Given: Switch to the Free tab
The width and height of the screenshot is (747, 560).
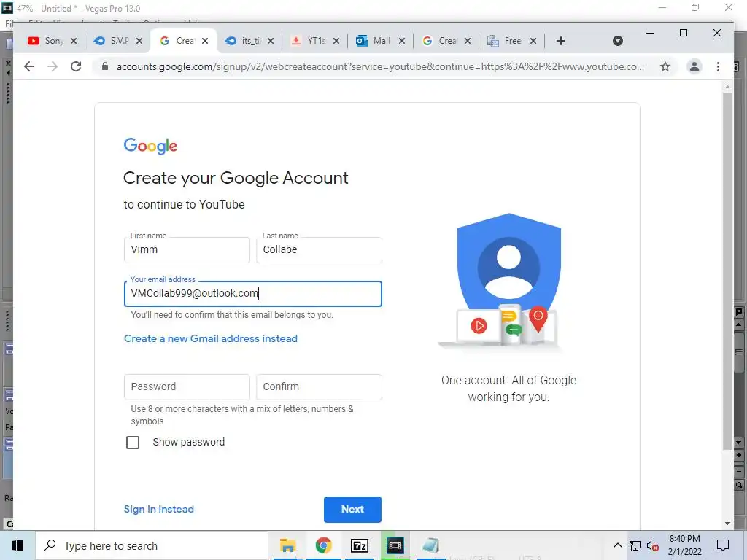Looking at the screenshot, I should [506, 41].
